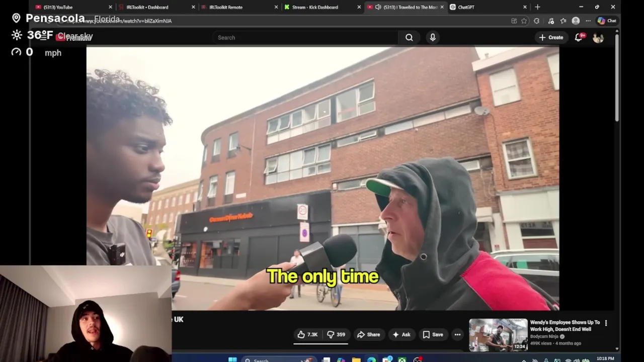
Task: Open YouTube notifications bell
Action: click(579, 37)
